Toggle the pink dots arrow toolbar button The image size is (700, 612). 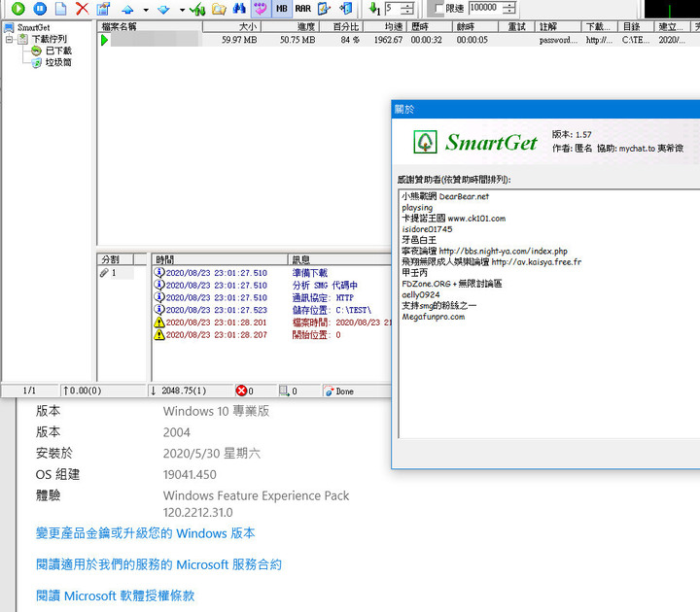click(261, 9)
